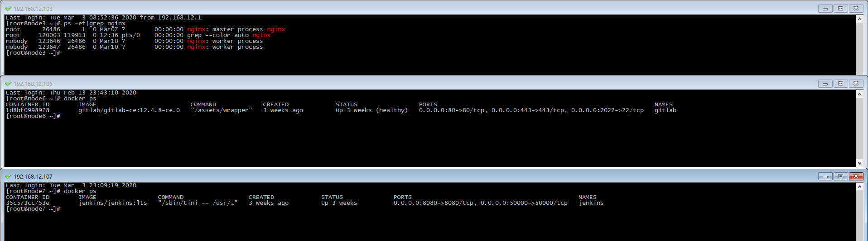Click the "/sbin/tini -- /usr/…" command cell

[x=198, y=203]
